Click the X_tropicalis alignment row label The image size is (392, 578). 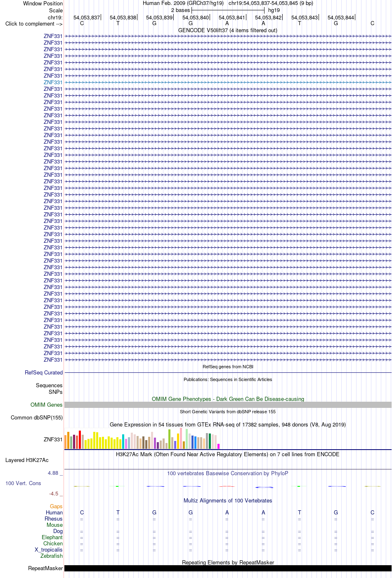(x=49, y=550)
